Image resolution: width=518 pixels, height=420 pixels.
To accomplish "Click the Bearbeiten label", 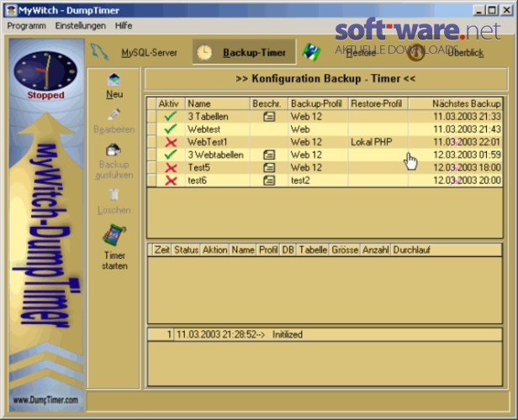I will (x=114, y=129).
